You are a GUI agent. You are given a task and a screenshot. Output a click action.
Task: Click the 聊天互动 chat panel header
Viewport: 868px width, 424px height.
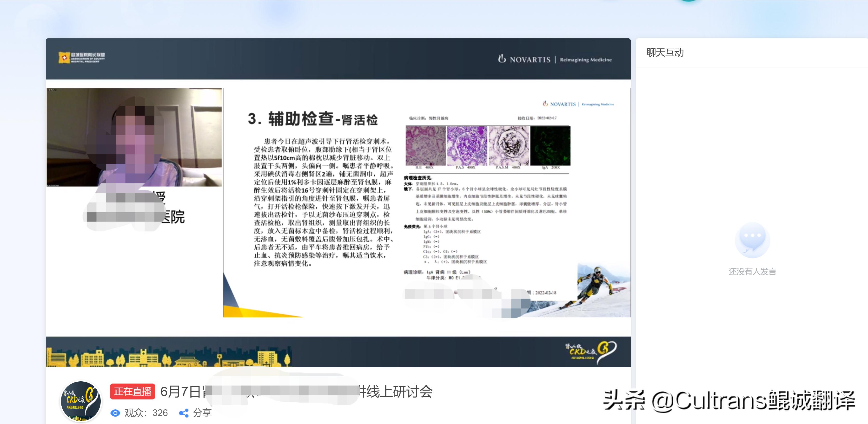tap(664, 52)
